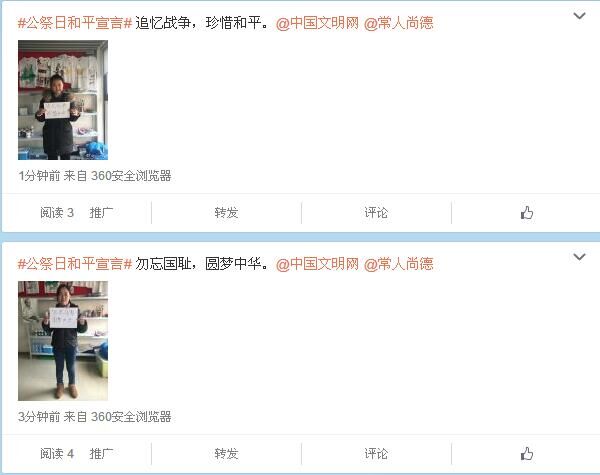Expand the first post's options chevron
The image size is (600, 475).
pos(579,16)
